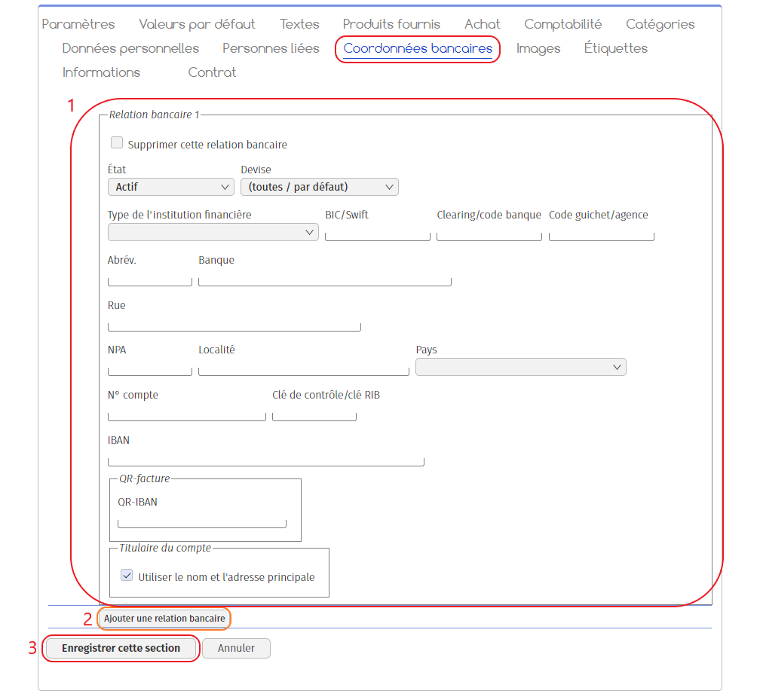Screen dimensions: 760x700
Task: Click the Banque name field
Action: (x=324, y=279)
